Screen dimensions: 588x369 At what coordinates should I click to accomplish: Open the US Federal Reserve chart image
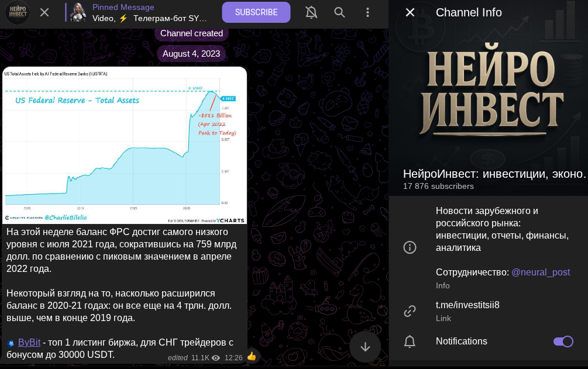coord(125,145)
